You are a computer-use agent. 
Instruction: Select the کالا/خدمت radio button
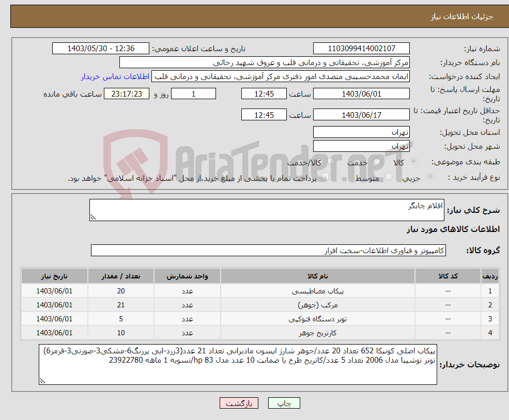click(331, 161)
